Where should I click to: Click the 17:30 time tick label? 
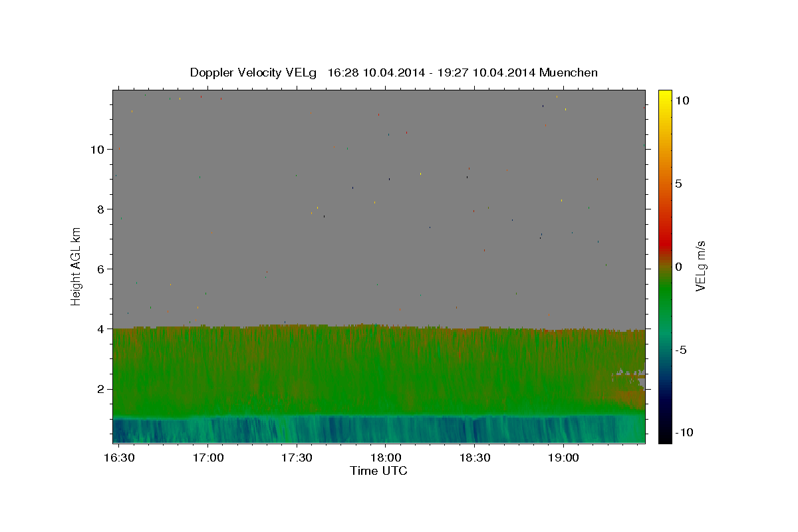(x=297, y=458)
